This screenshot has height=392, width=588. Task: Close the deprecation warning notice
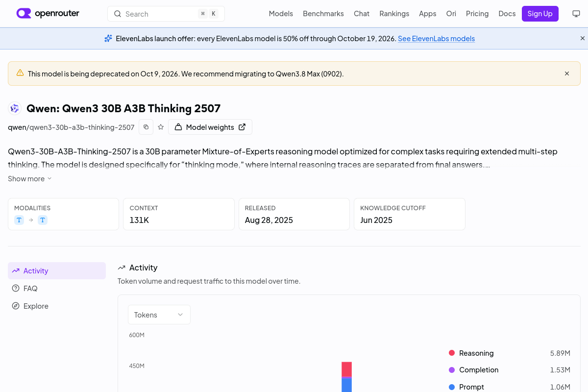click(x=567, y=73)
